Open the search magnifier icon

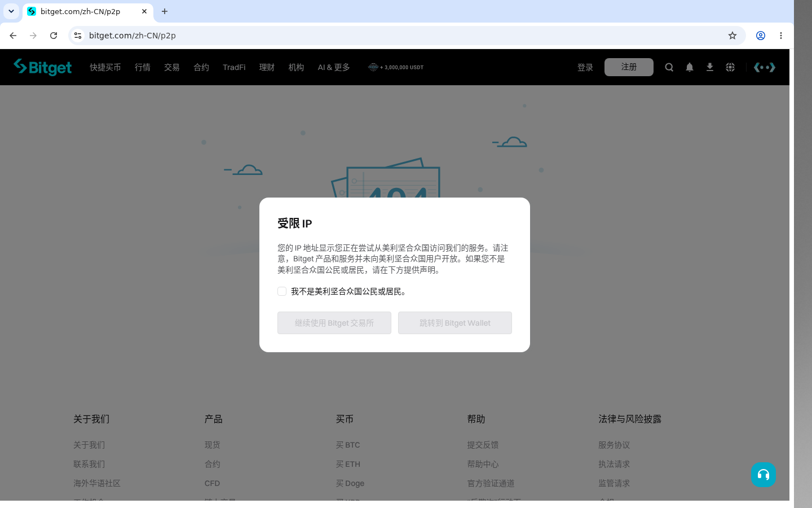tap(669, 67)
